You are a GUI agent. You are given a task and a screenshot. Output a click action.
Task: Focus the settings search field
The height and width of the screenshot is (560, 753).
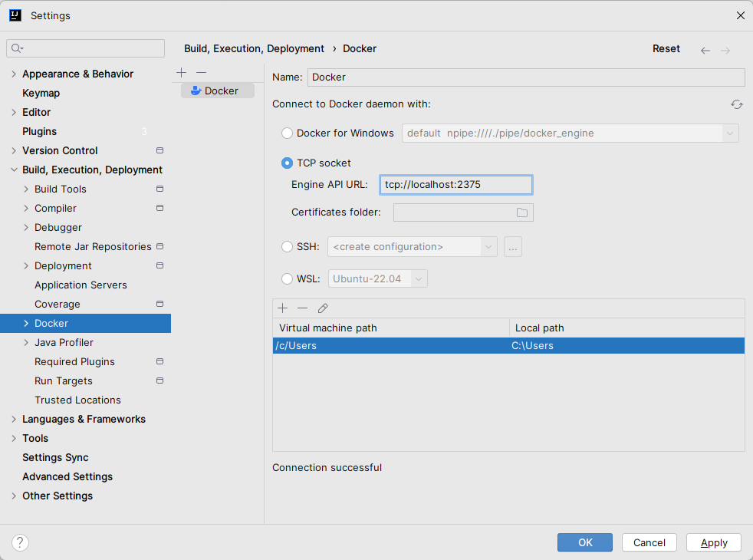[x=85, y=48]
